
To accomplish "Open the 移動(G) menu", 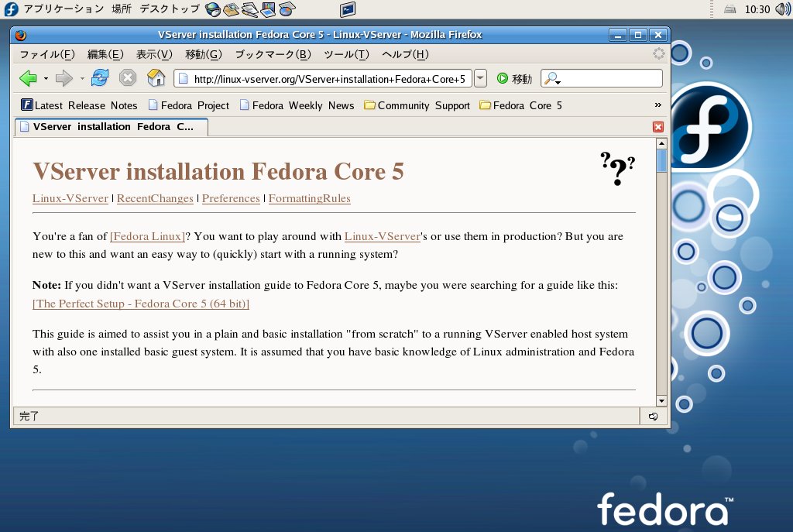I will (x=204, y=54).
